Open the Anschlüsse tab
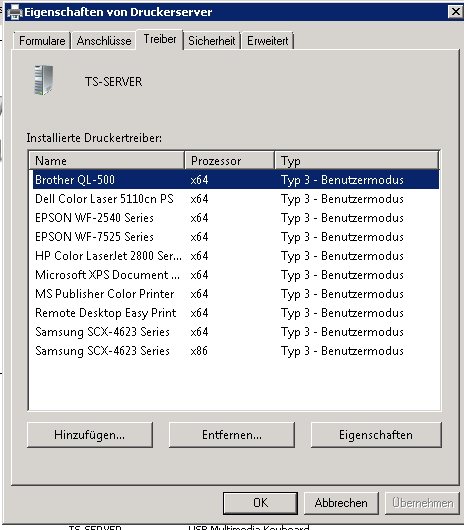464x530 pixels. 104,41
